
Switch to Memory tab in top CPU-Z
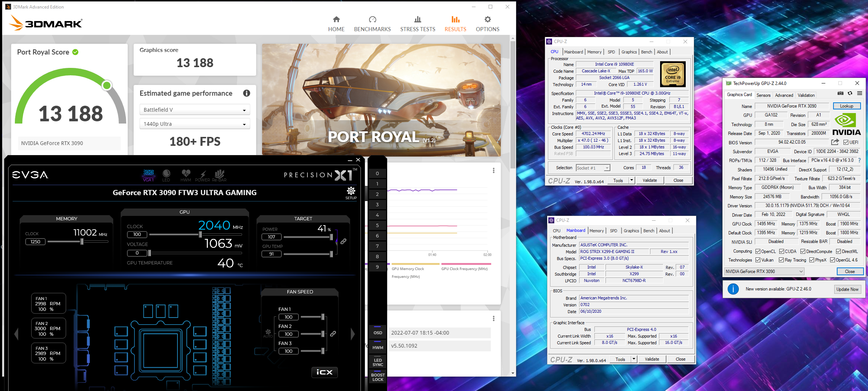[594, 52]
